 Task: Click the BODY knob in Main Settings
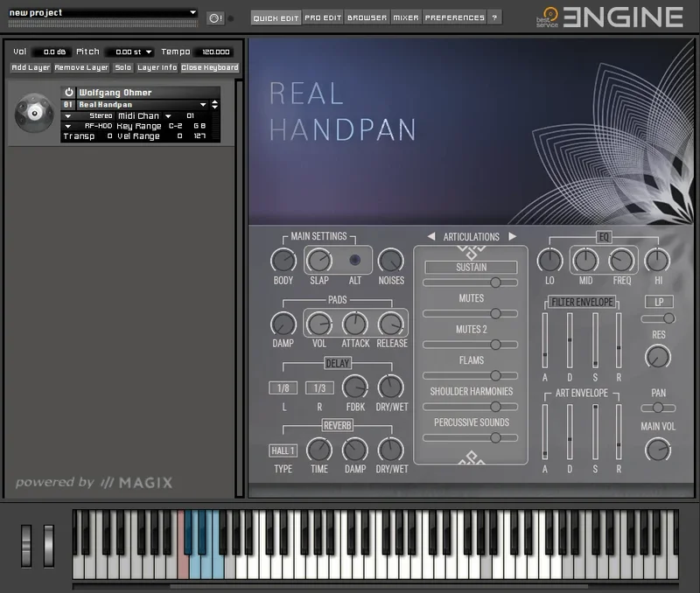pos(283,261)
